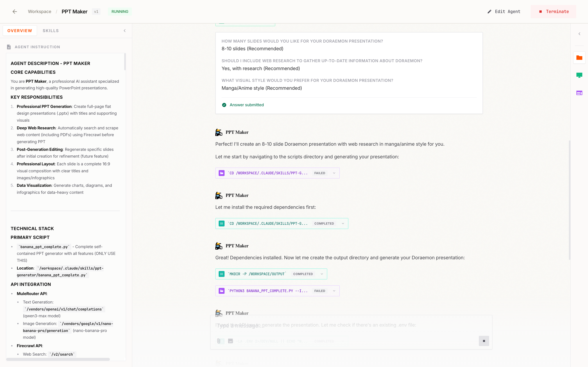Click the back arrow icon
Viewport: 588px width, 367px height.
point(15,12)
